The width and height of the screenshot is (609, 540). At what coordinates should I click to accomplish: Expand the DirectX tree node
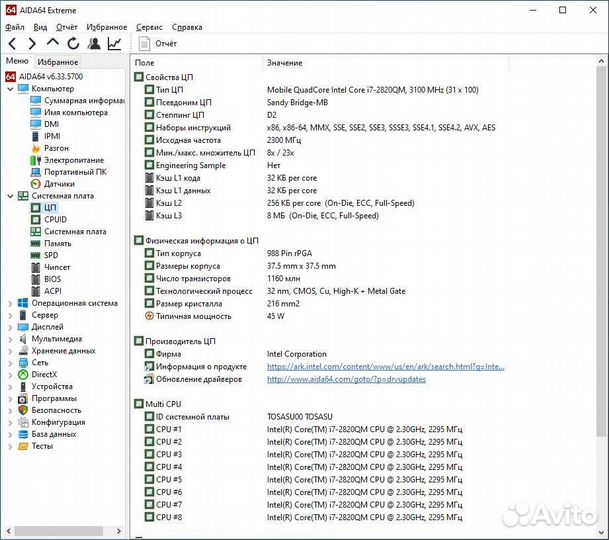coord(10,375)
